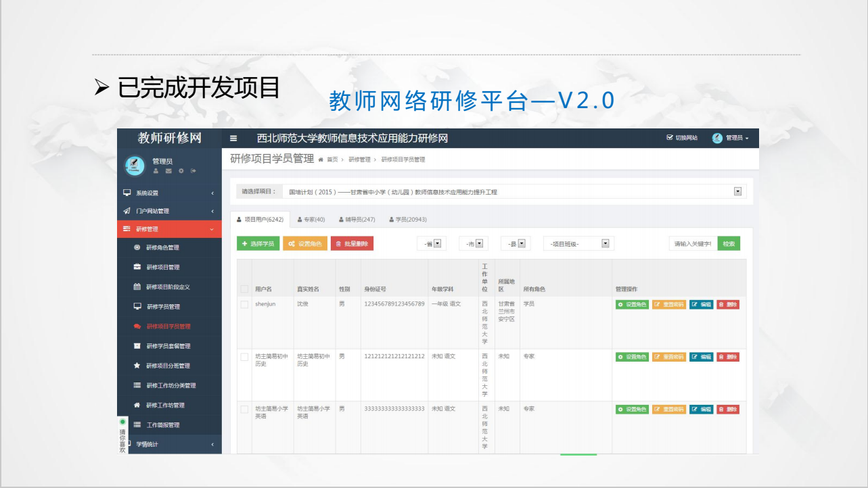Switch to the 辅导员(247) tab
The width and height of the screenshot is (868, 488).
point(357,220)
